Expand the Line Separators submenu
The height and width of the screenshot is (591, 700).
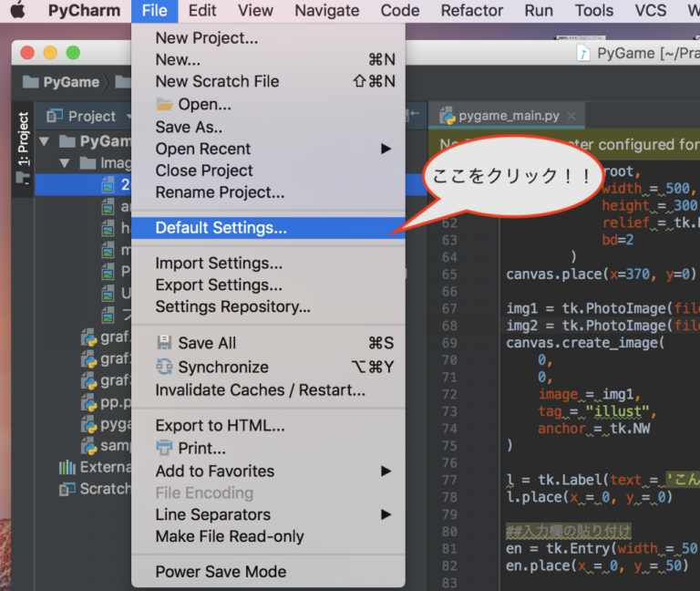click(268, 514)
